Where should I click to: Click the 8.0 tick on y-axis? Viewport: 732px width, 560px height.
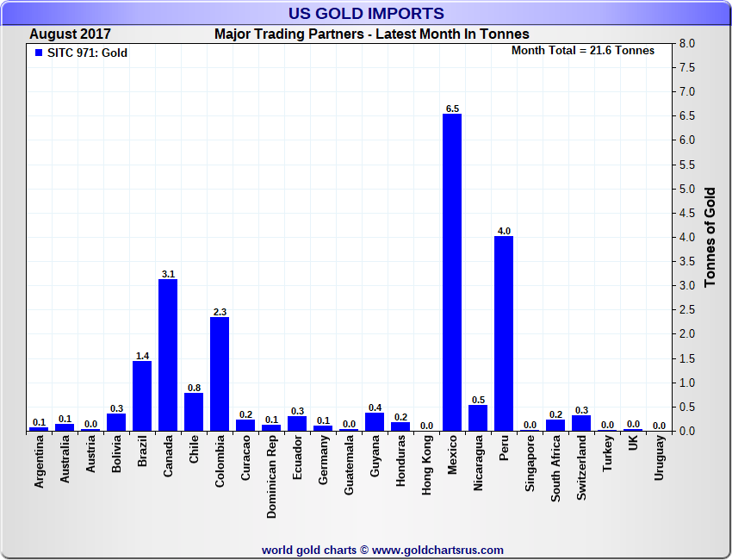pos(687,43)
